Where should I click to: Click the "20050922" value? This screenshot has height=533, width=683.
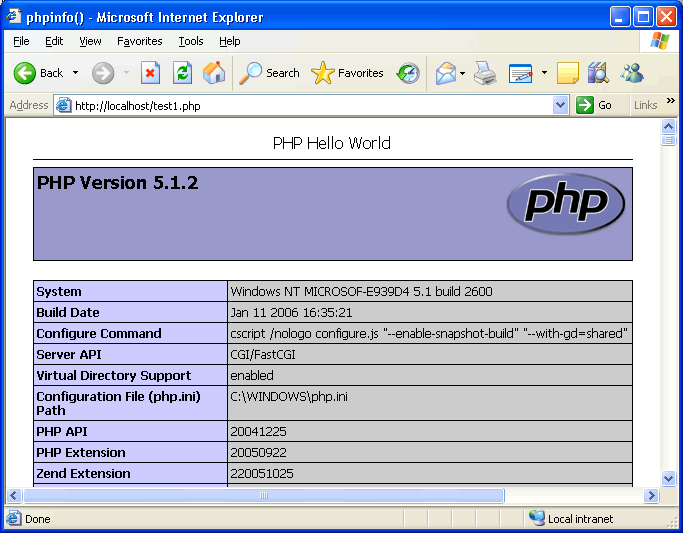[x=258, y=452]
